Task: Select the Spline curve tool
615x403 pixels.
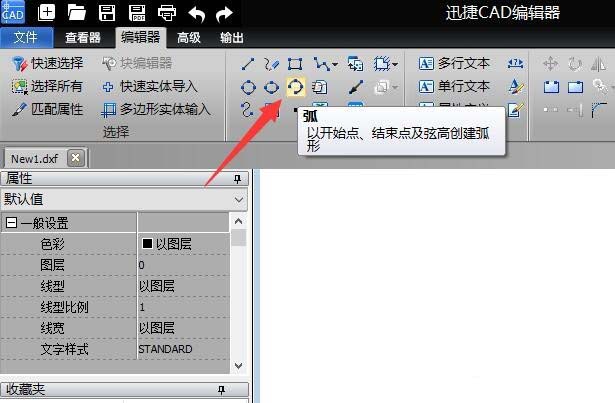Action: point(247,109)
